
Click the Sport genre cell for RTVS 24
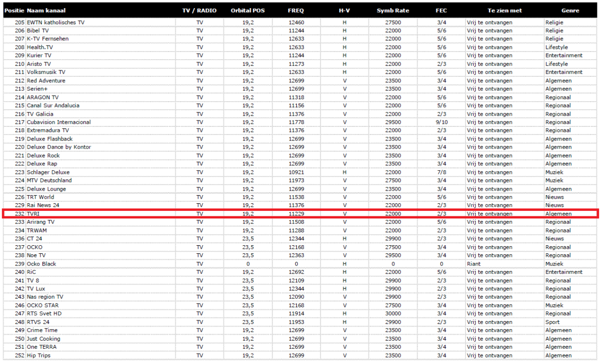[x=552, y=322]
